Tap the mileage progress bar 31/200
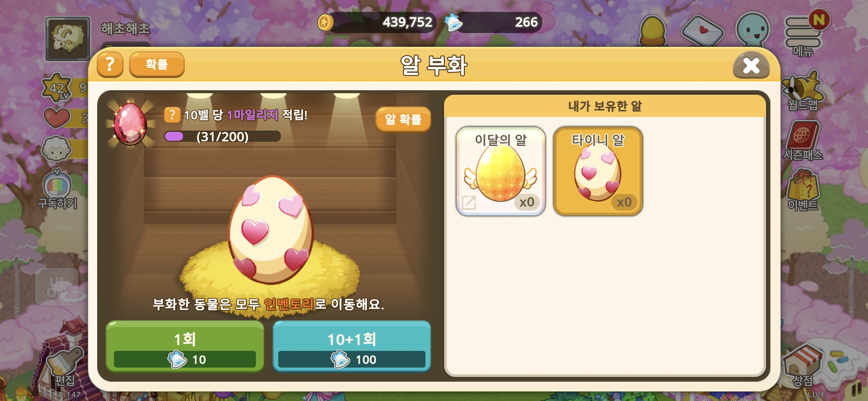Image resolution: width=868 pixels, height=401 pixels. (223, 137)
